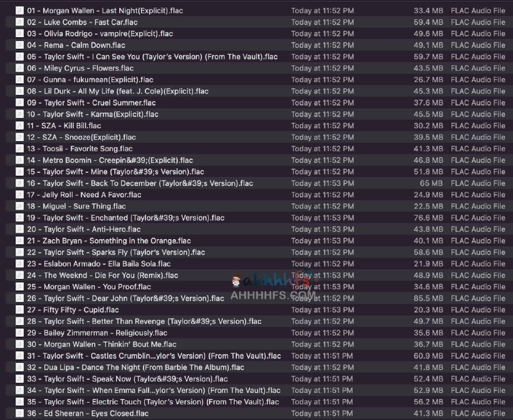Click the 85.5 MB size of Dear John
This screenshot has width=513, height=420.
[428, 298]
